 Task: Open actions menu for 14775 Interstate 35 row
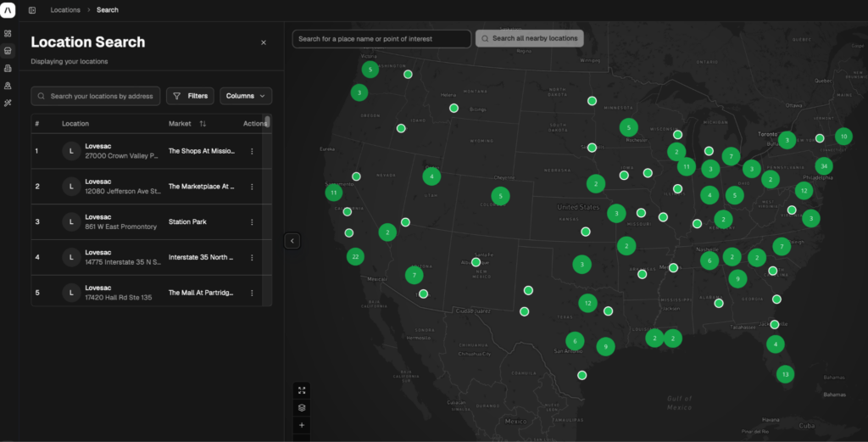click(252, 258)
